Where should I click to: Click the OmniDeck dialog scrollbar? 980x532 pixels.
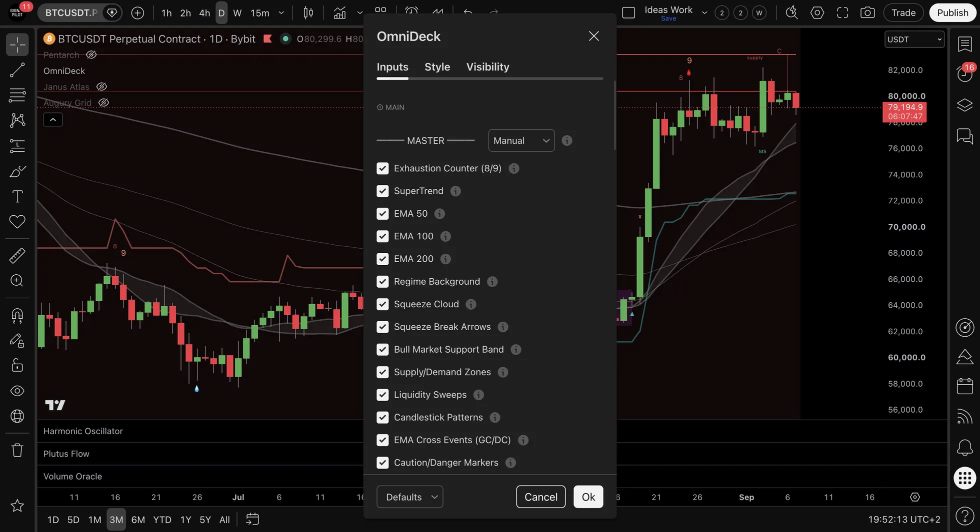pos(614,115)
